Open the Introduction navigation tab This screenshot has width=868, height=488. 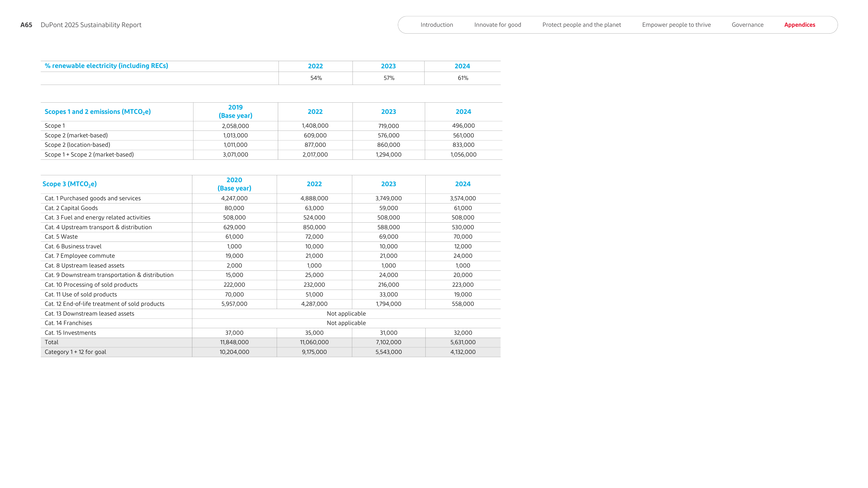pyautogui.click(x=437, y=25)
